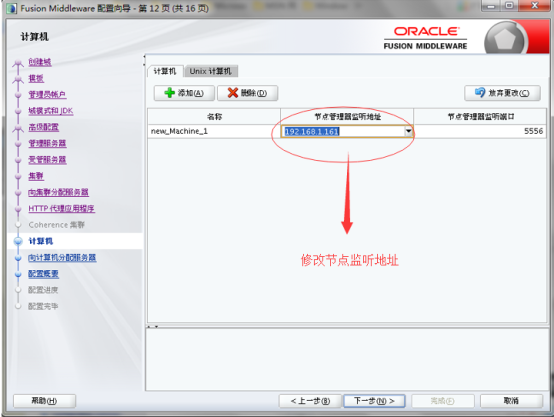This screenshot has width=554, height=417.
Task: Open the HTTP 代理应用程序 step link
Action: pyautogui.click(x=61, y=208)
